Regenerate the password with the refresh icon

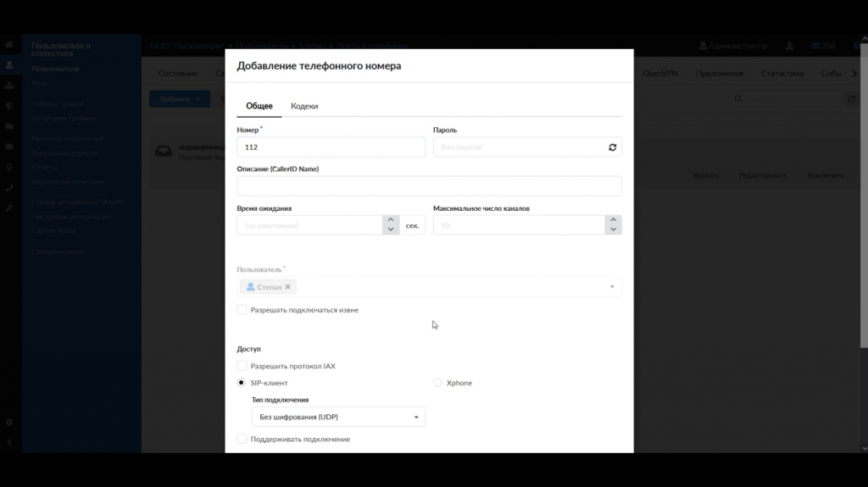coord(612,147)
